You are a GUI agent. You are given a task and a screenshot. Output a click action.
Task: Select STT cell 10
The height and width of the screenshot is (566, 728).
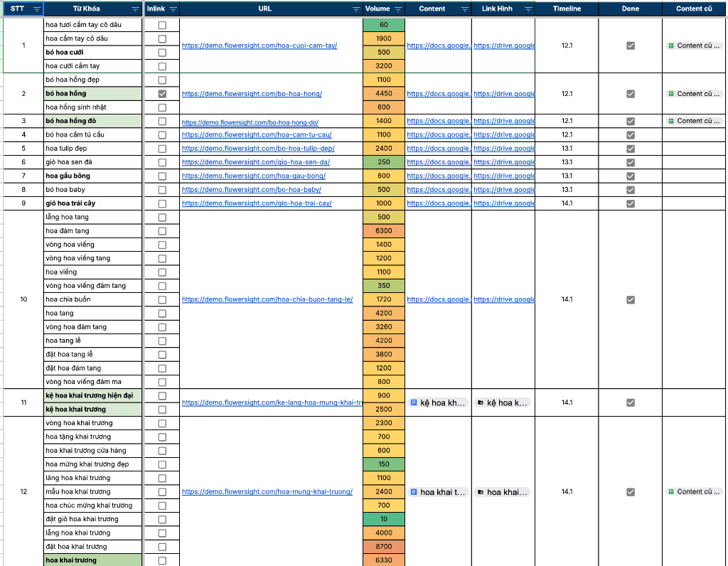pos(23,299)
